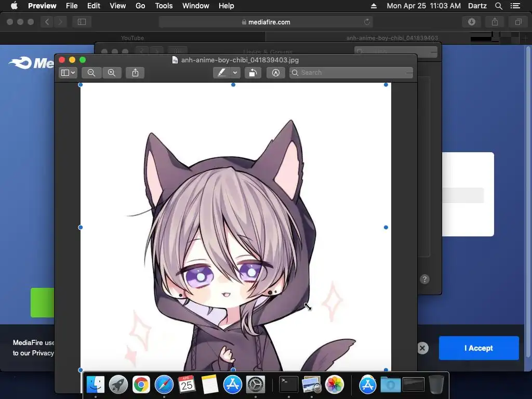Switch to the anh-anime-boy-chibi_041839403 Safari tab

[x=392, y=38]
